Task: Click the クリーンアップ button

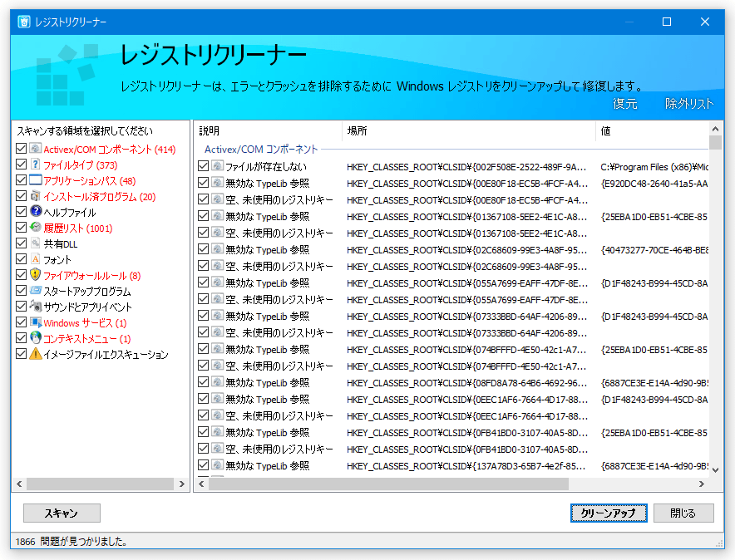Action: coord(609,513)
